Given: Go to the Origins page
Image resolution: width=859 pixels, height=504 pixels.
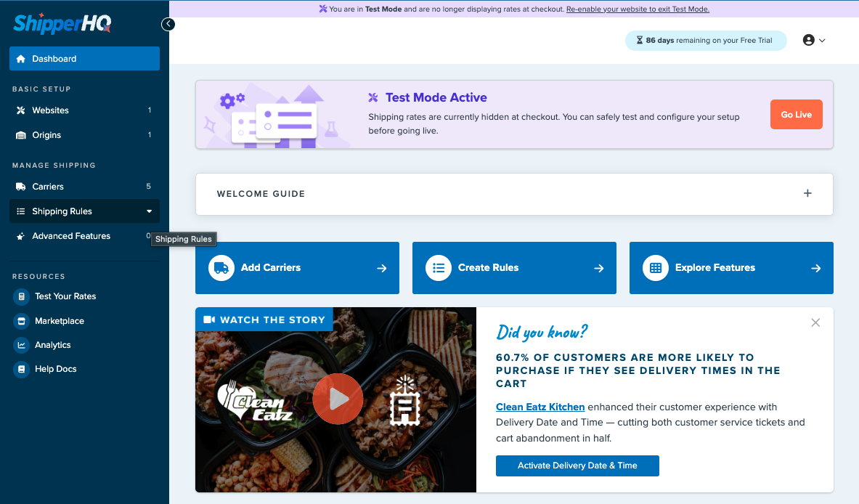Looking at the screenshot, I should tap(84, 135).
